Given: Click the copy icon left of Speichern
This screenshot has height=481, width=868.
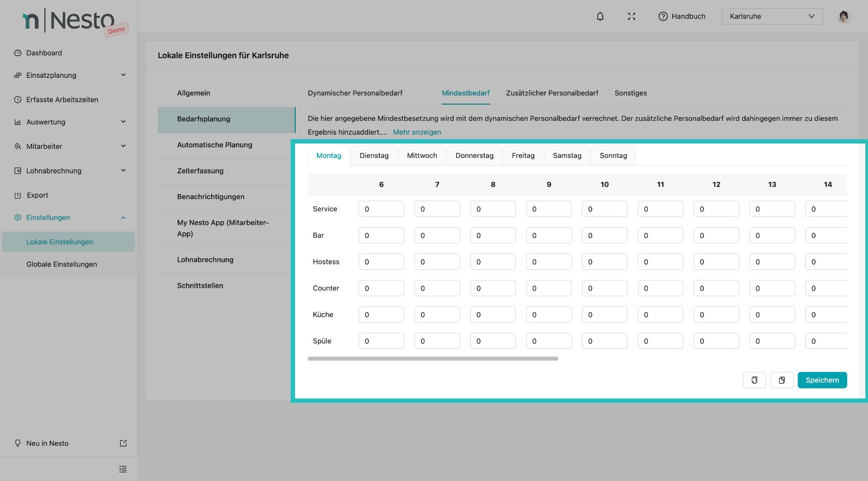Looking at the screenshot, I should (x=754, y=380).
